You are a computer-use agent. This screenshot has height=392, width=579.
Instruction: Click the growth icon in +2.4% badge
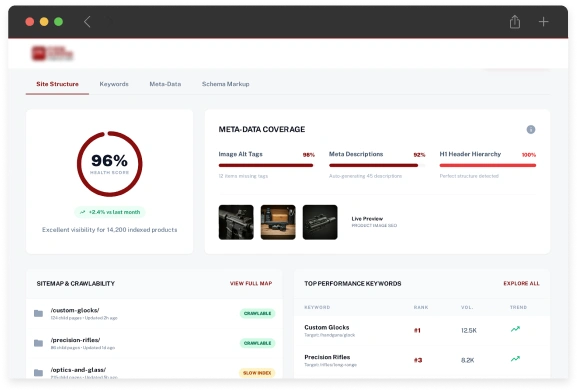(82, 212)
